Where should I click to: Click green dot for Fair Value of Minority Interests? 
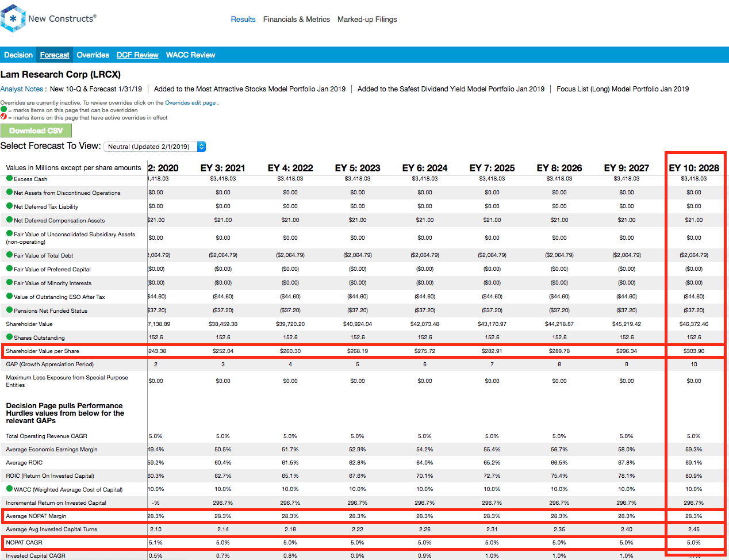[9, 282]
